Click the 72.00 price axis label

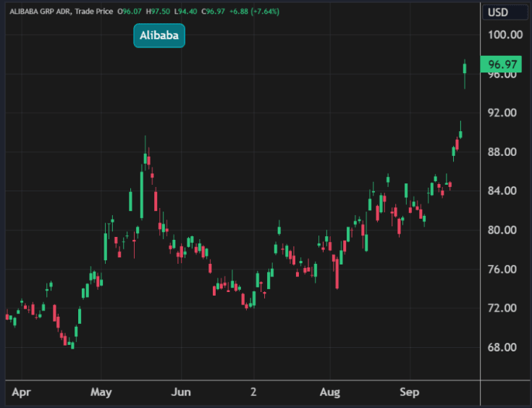click(x=502, y=308)
